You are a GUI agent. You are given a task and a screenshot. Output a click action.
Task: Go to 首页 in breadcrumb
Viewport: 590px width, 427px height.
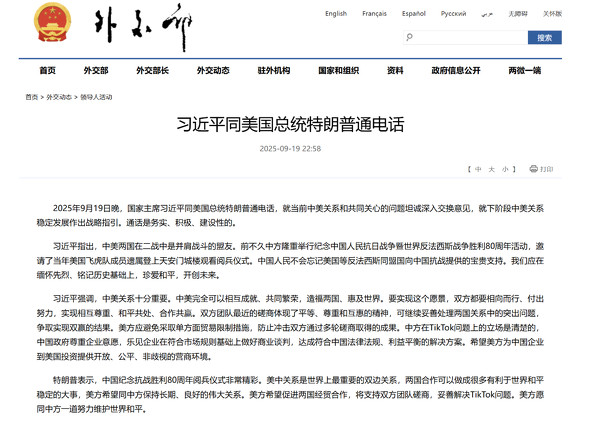click(32, 97)
